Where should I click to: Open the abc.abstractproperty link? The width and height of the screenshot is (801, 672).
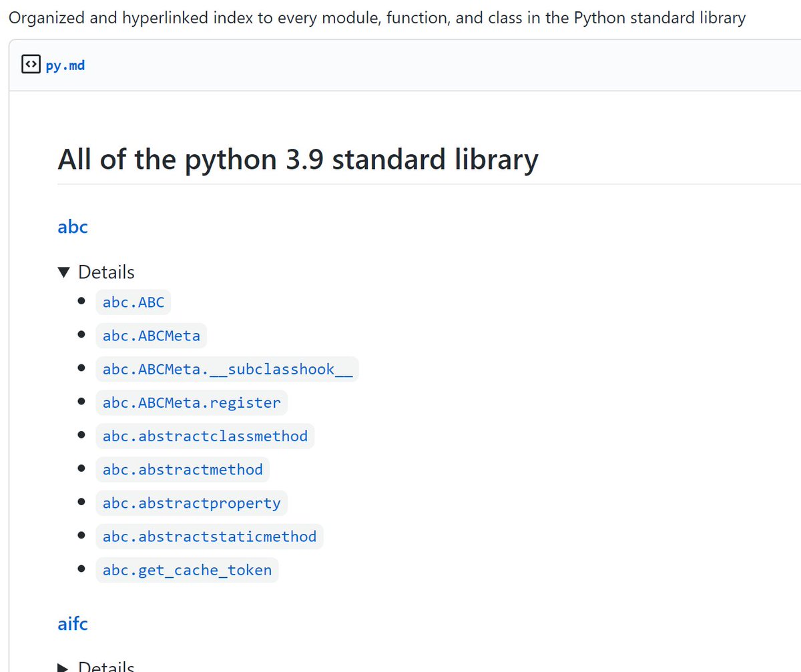point(191,502)
